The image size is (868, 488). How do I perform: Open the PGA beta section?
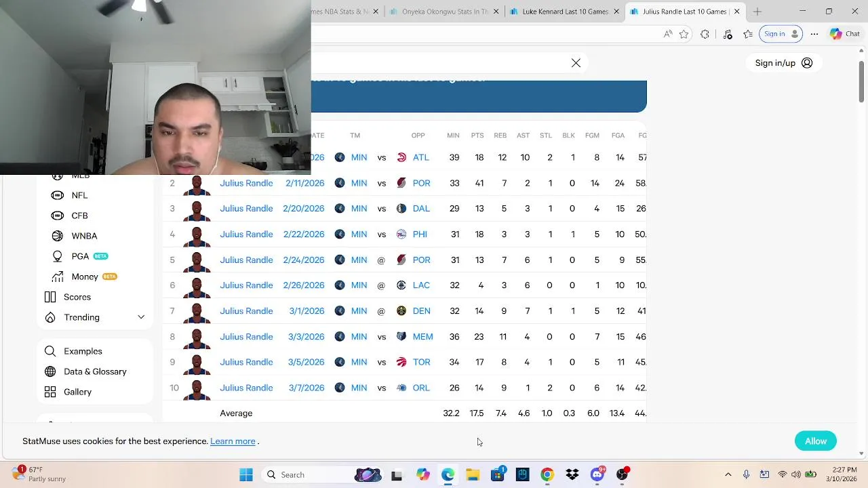click(80, 256)
